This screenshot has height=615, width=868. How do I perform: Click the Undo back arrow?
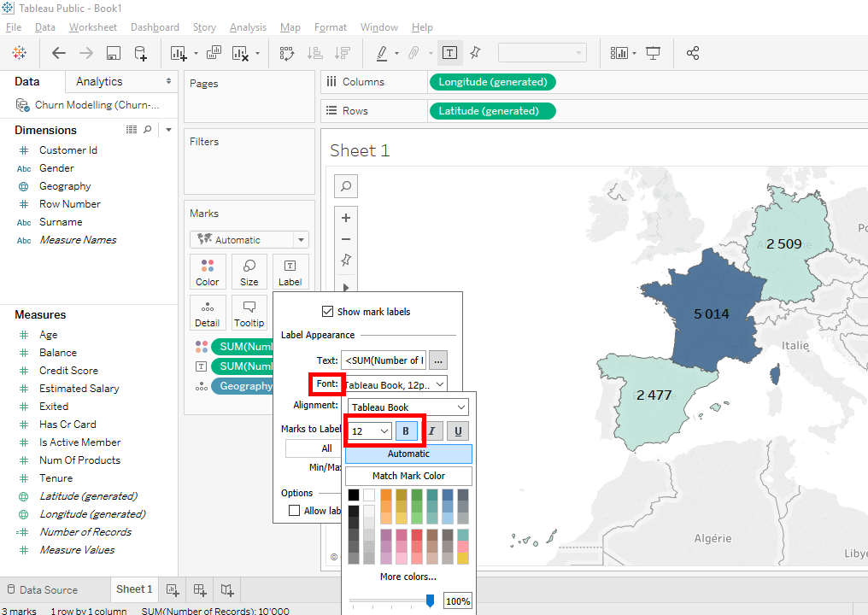(59, 53)
